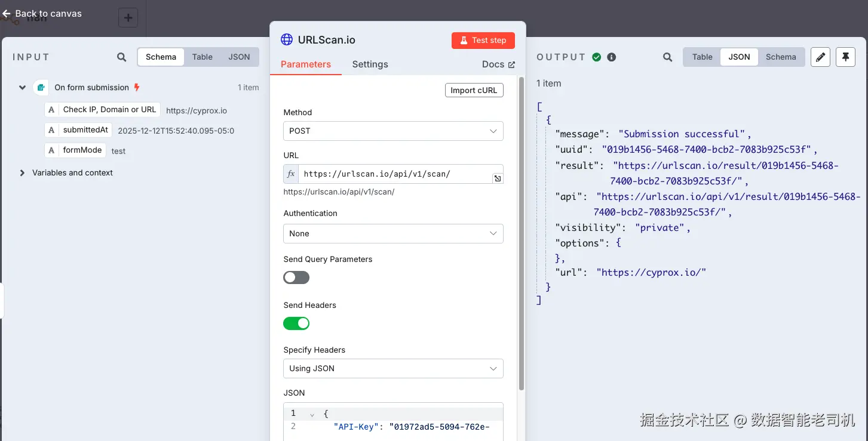Viewport: 868px width, 441px height.
Task: Click the form submission trigger node icon
Action: pos(41,88)
